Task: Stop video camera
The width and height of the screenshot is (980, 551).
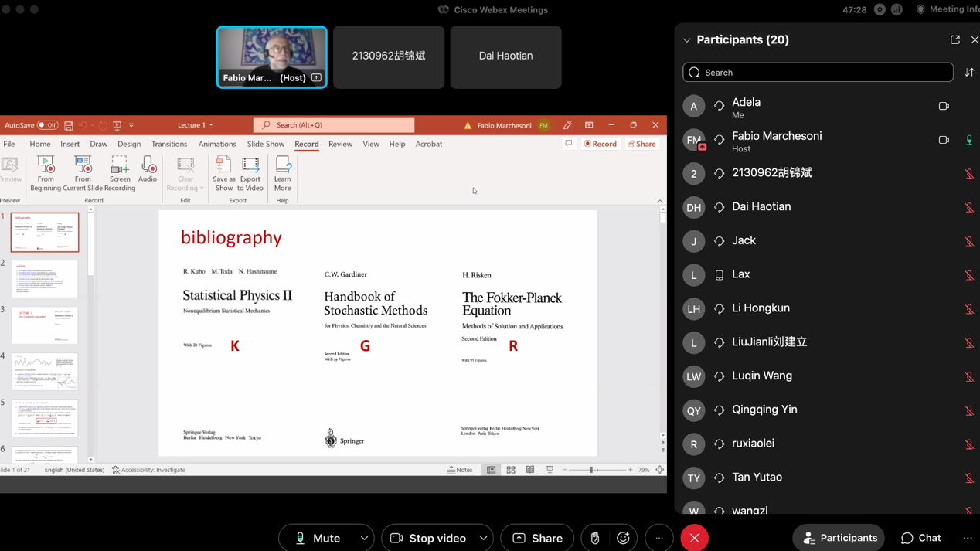Action: click(427, 538)
